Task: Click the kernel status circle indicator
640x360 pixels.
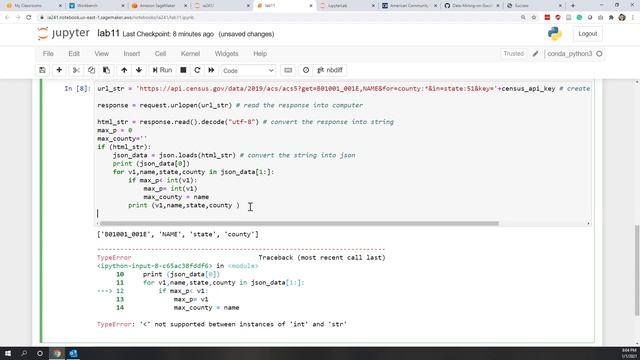Action: click(x=599, y=53)
